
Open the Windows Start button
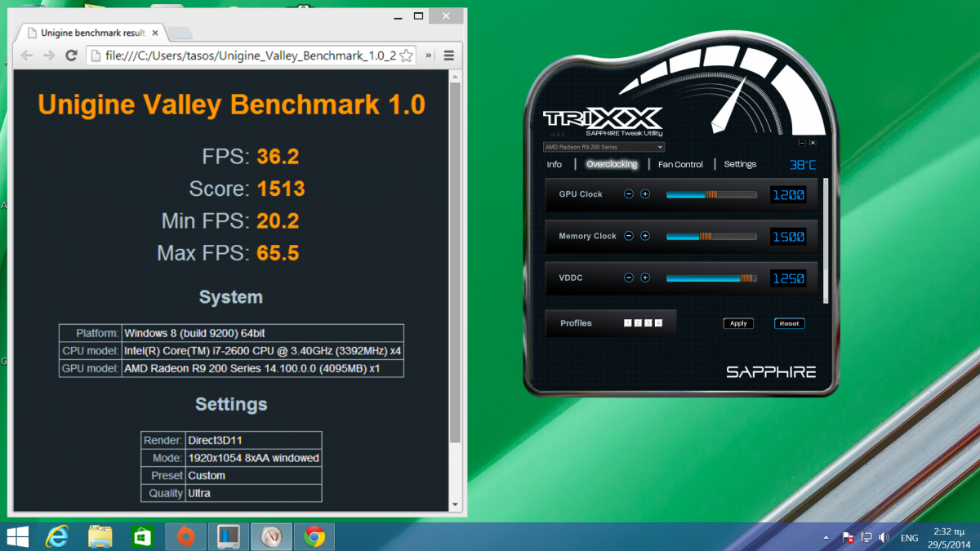(x=17, y=536)
